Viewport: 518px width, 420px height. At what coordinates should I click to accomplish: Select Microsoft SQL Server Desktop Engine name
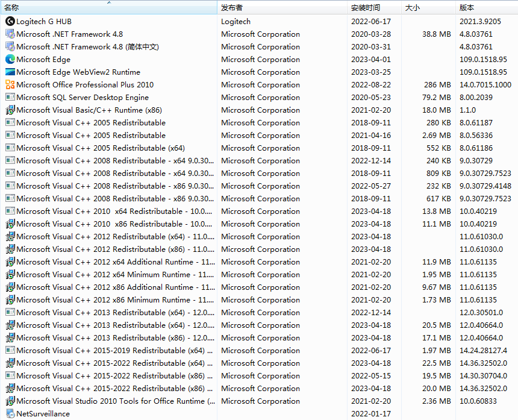click(83, 98)
